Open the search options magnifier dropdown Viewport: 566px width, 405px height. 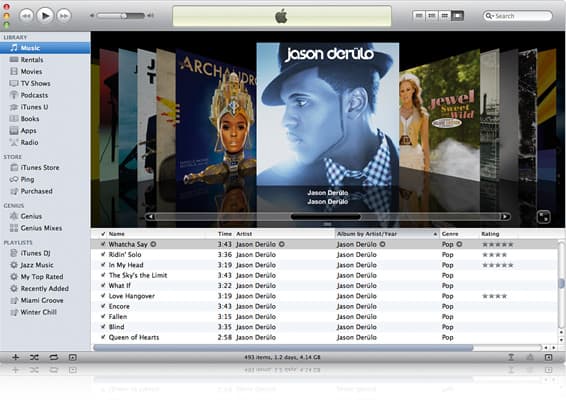[489, 16]
